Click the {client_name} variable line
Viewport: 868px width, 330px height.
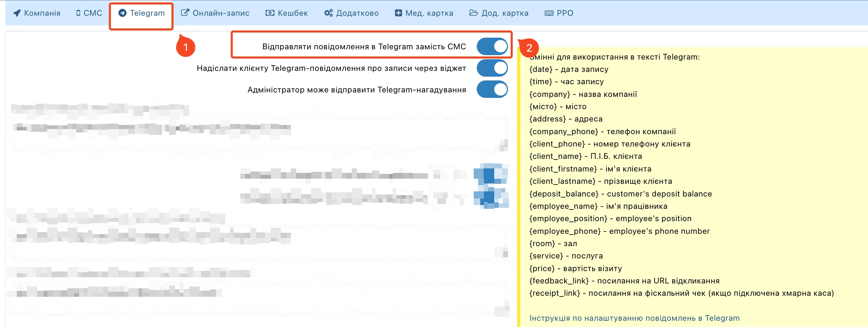586,156
